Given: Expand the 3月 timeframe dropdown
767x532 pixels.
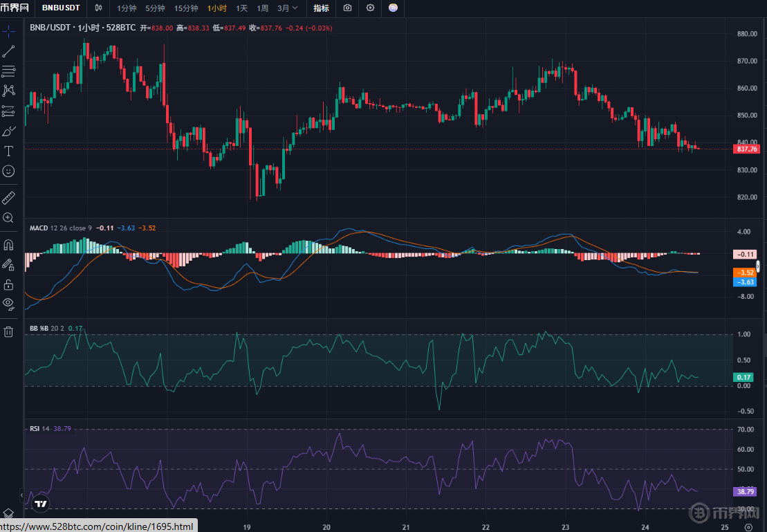Looking at the screenshot, I should [288, 8].
